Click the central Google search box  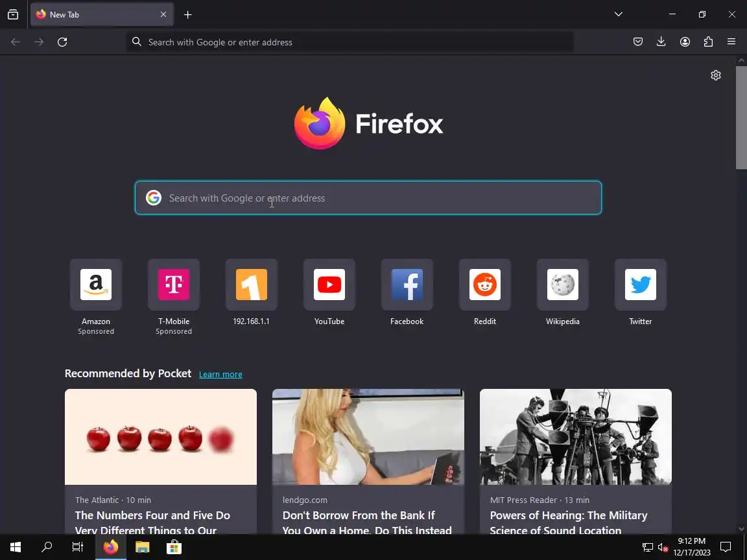pyautogui.click(x=368, y=198)
